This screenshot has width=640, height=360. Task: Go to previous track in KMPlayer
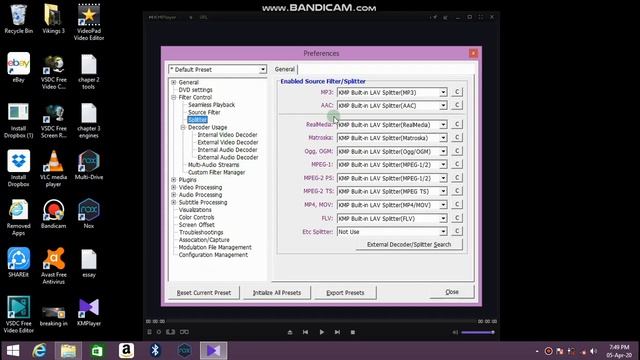click(x=305, y=332)
